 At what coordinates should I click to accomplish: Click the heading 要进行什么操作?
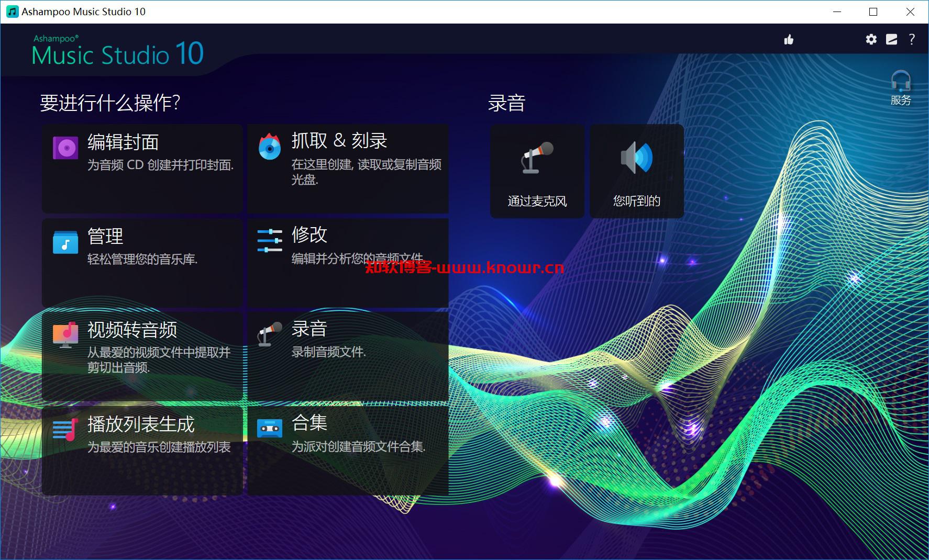[x=110, y=103]
